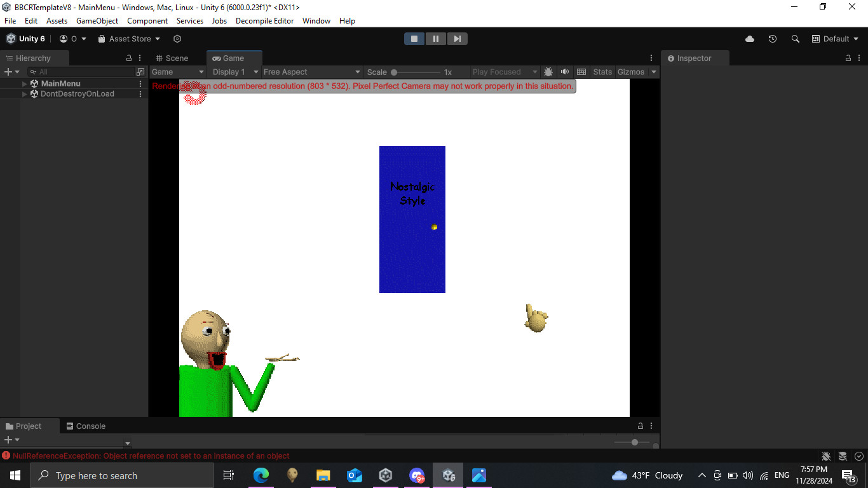Open the Free Aspect resolution dropdown
Viewport: 868px width, 488px height.
pos(311,72)
